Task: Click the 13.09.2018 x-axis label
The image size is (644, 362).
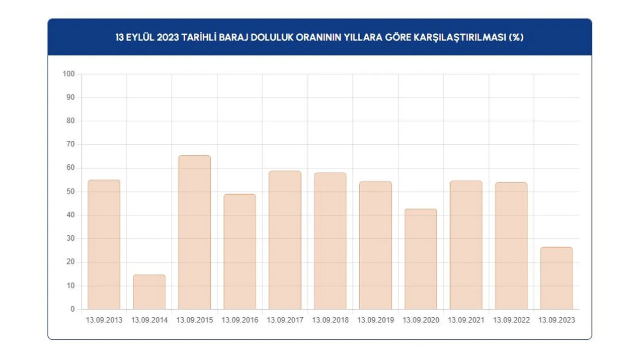Action: click(x=330, y=320)
